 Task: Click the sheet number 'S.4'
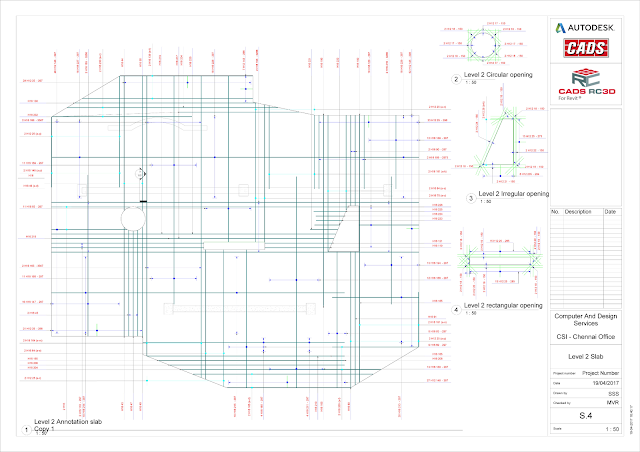tap(586, 416)
